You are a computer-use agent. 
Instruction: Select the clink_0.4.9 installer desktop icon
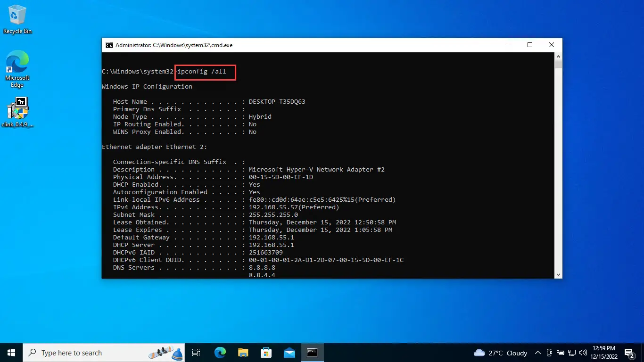tap(17, 112)
